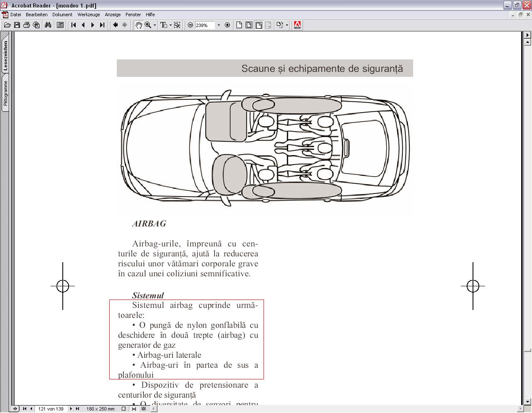Go to next page in status bar

click(71, 409)
